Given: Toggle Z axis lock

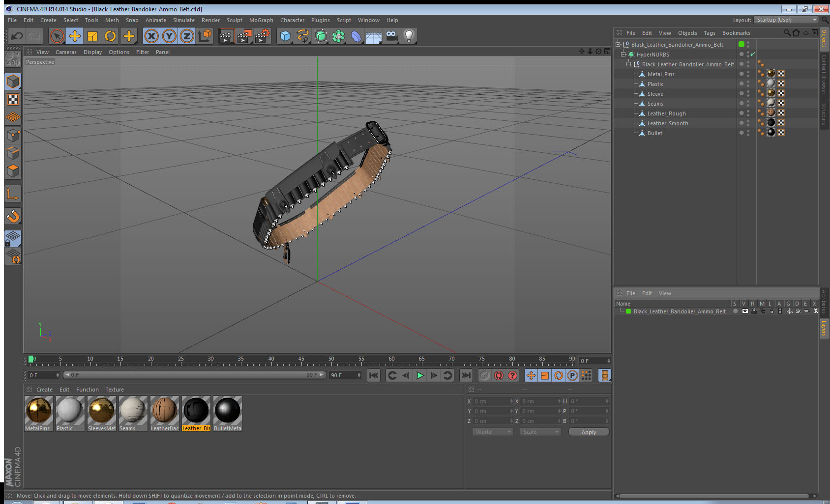Looking at the screenshot, I should pyautogui.click(x=187, y=36).
